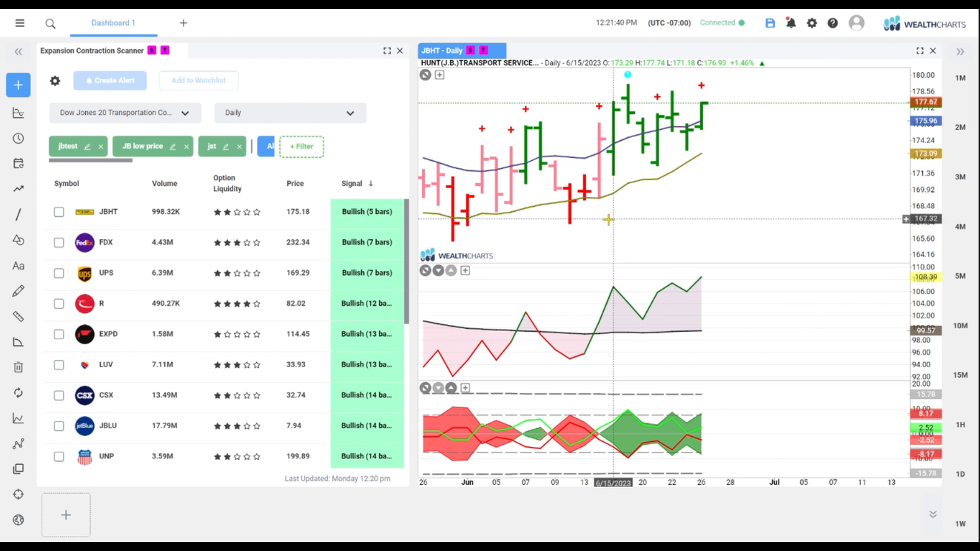Click the FDX Bullish (7 bars) signal
Viewport: 980px width, 551px height.
tap(367, 242)
